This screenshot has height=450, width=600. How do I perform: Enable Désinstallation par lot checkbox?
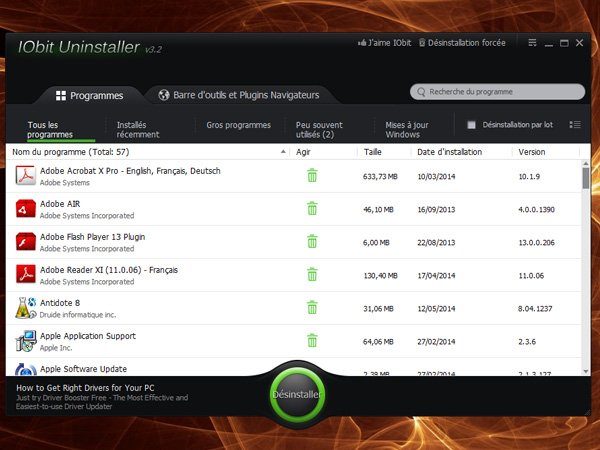[x=471, y=125]
